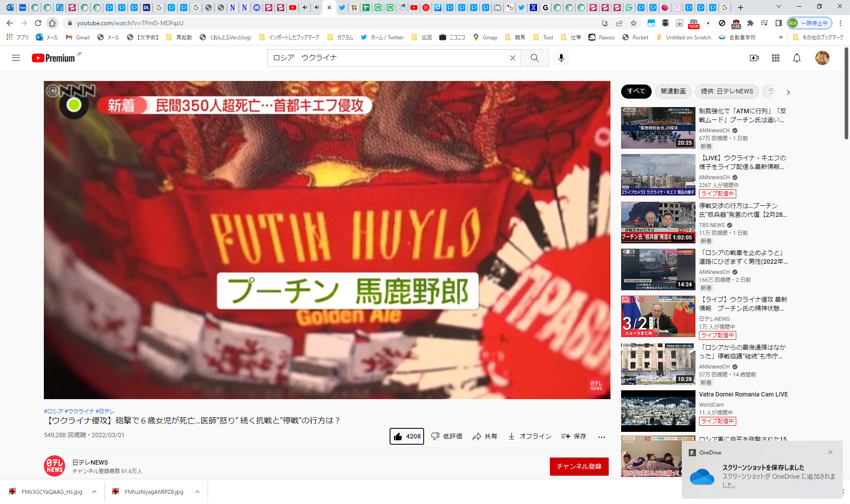This screenshot has height=504, width=850.
Task: Open more actions three-dot menu
Action: point(601,437)
